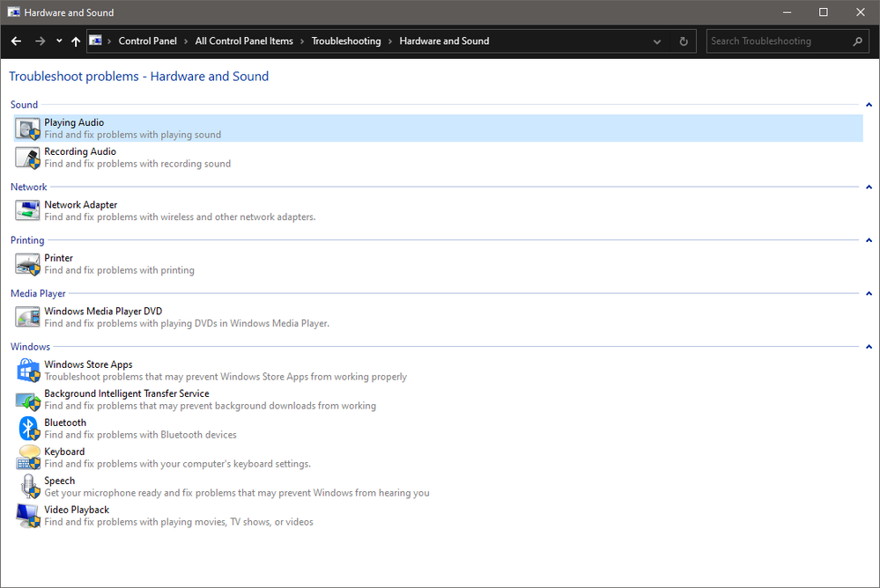Select the Hardware and Sound breadcrumb

click(x=444, y=41)
